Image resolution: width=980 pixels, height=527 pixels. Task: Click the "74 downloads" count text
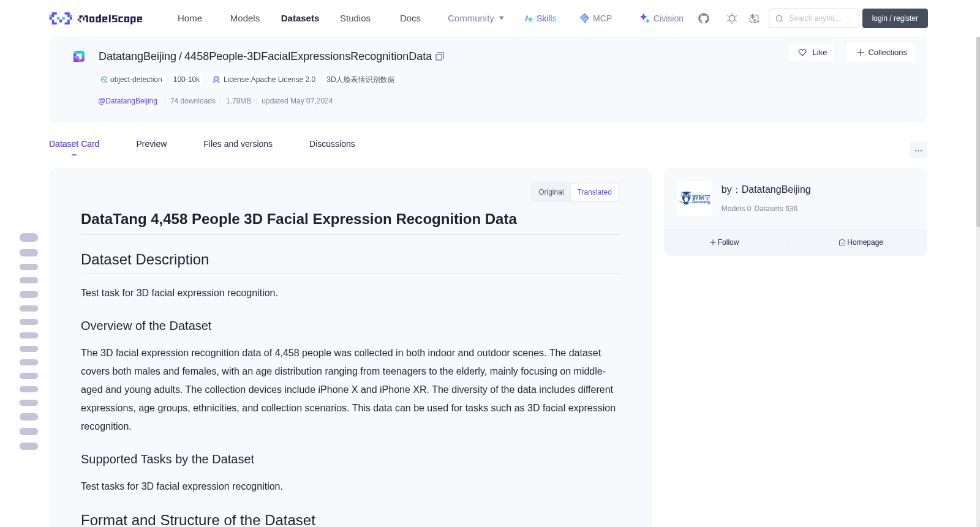(193, 101)
